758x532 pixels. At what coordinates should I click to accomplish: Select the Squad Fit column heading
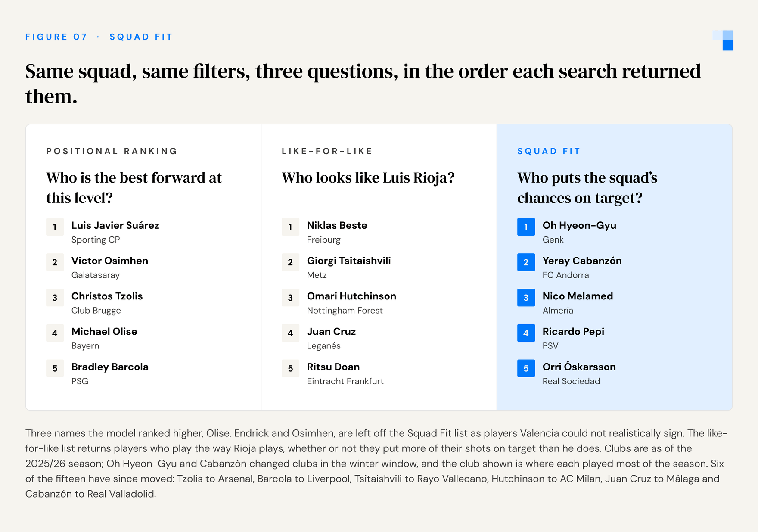549,151
